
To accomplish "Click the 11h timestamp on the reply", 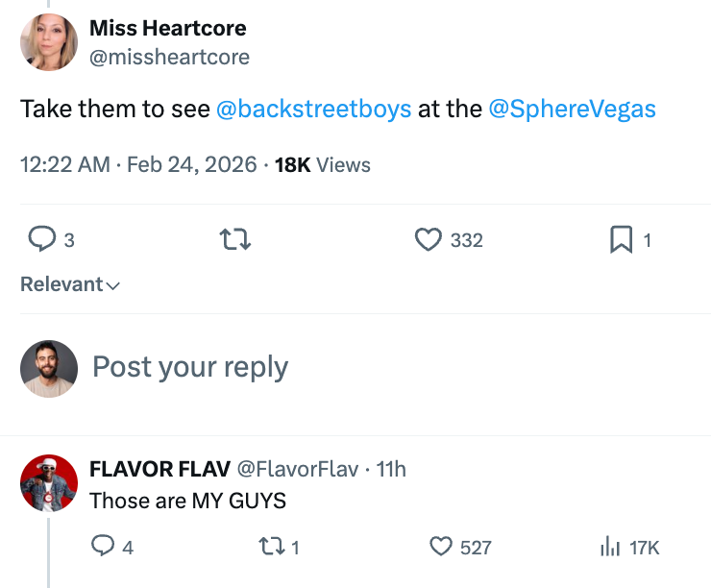I will (x=391, y=469).
